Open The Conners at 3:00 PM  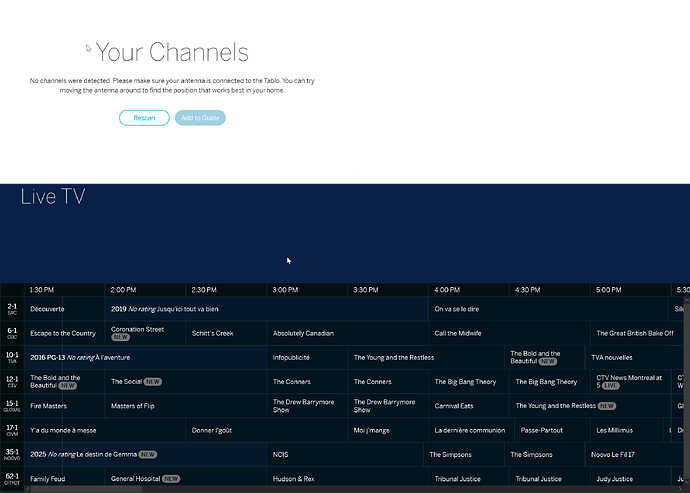coord(307,382)
